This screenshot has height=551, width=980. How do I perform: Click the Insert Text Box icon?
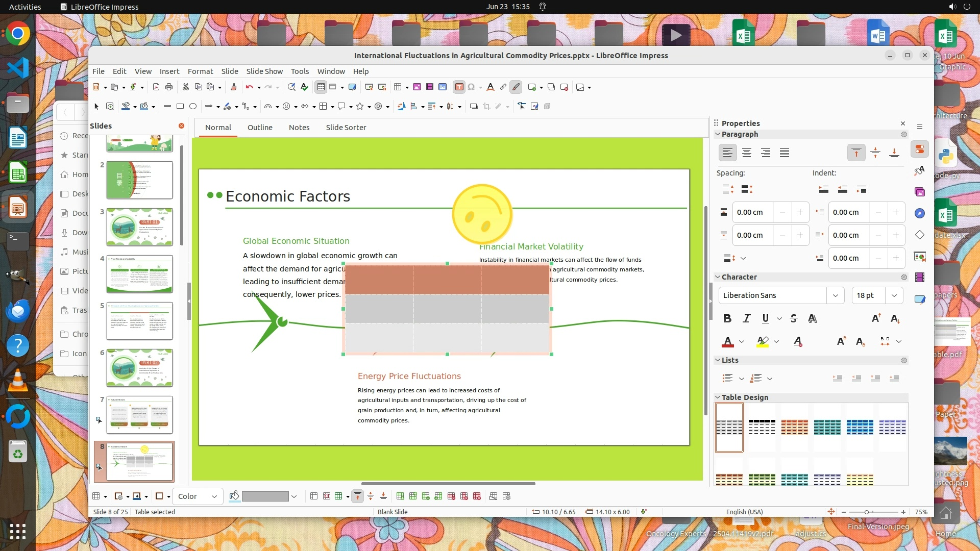pyautogui.click(x=459, y=87)
